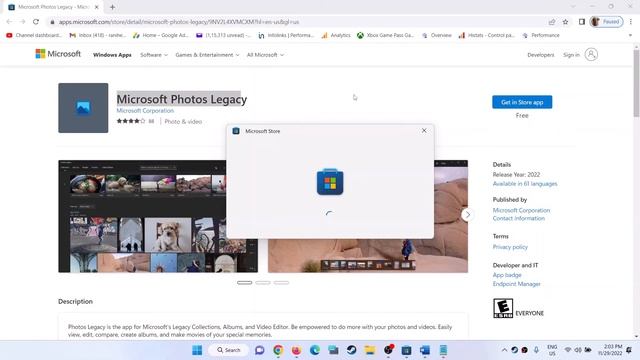Expand the Software dropdown menu

coord(154,55)
